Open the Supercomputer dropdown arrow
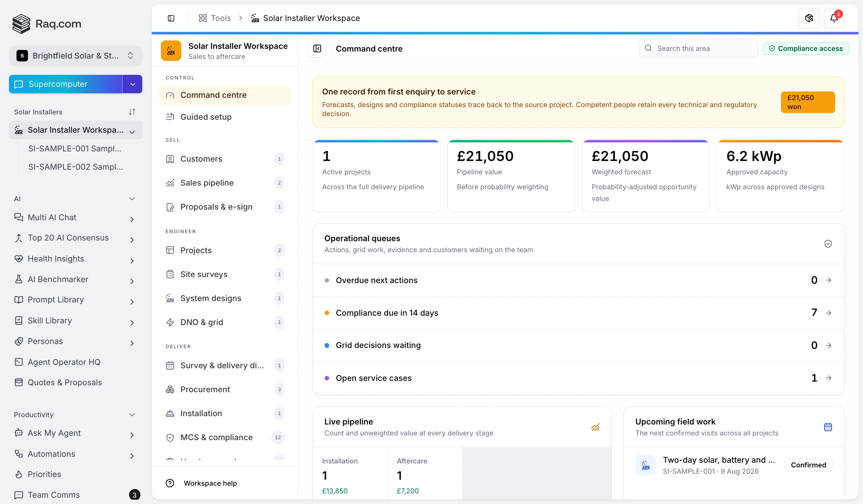863x504 pixels. click(133, 84)
